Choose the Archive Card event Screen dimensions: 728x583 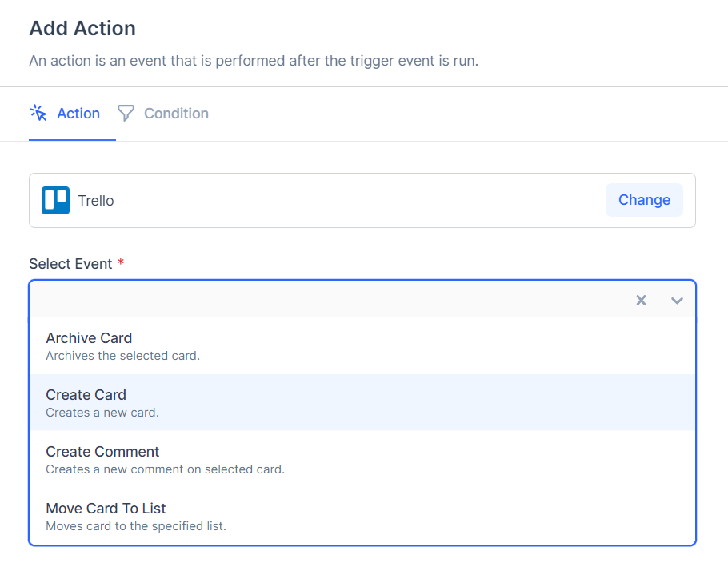pos(89,338)
